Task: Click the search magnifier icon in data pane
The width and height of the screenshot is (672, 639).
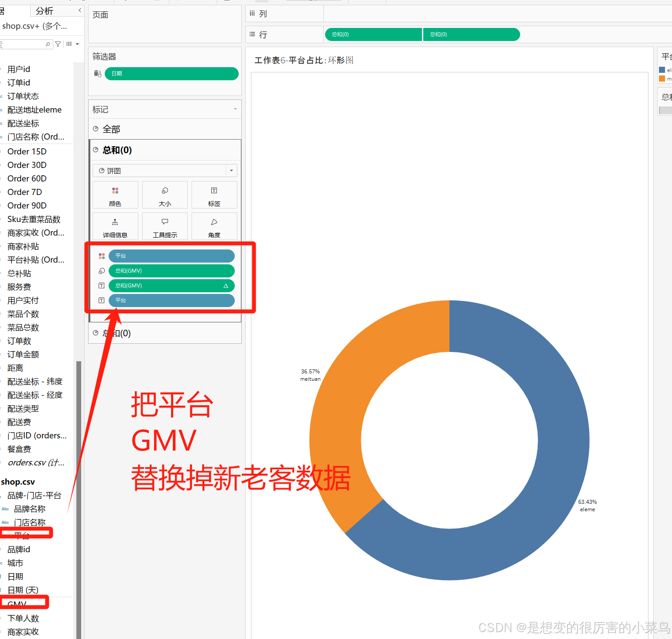Action: (48, 44)
